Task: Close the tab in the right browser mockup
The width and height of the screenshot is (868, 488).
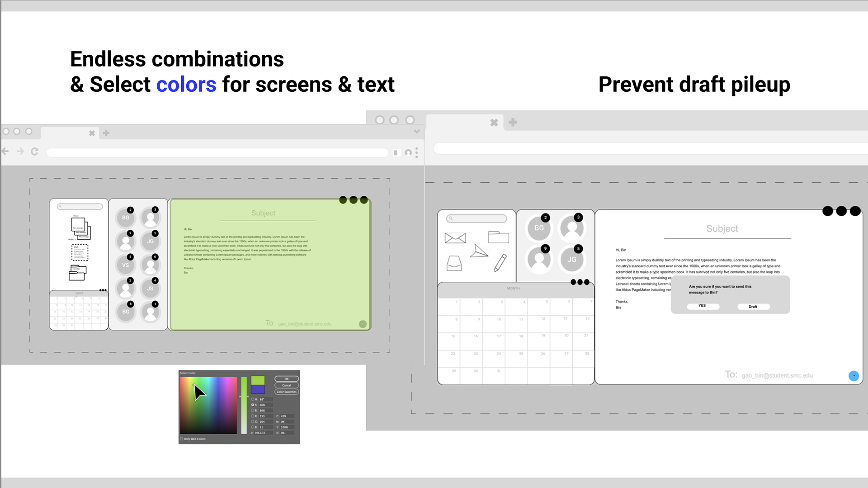Action: (x=494, y=123)
